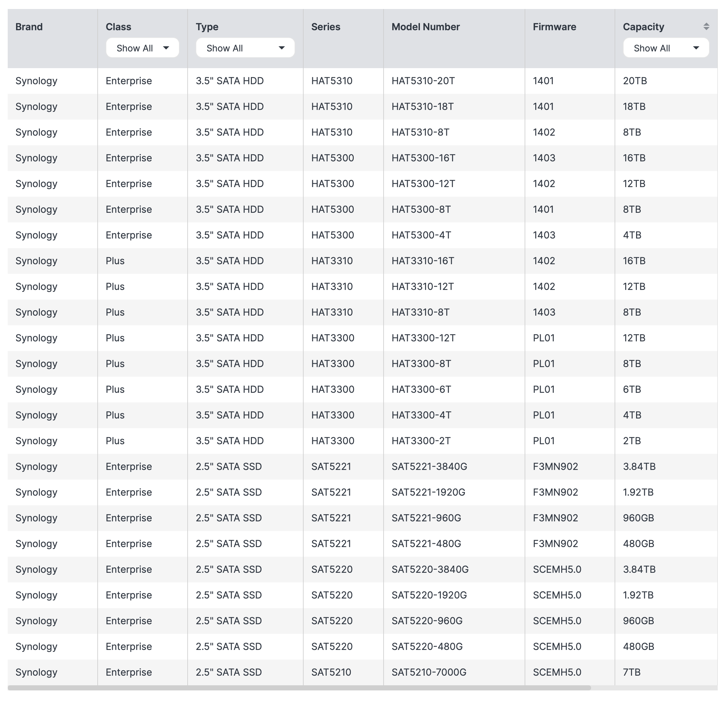Select model number SAT5221-960G

(426, 518)
